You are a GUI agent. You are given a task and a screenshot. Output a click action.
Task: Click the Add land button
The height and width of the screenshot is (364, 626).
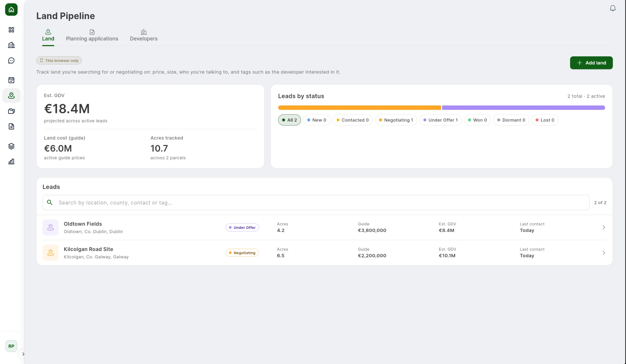click(x=591, y=63)
